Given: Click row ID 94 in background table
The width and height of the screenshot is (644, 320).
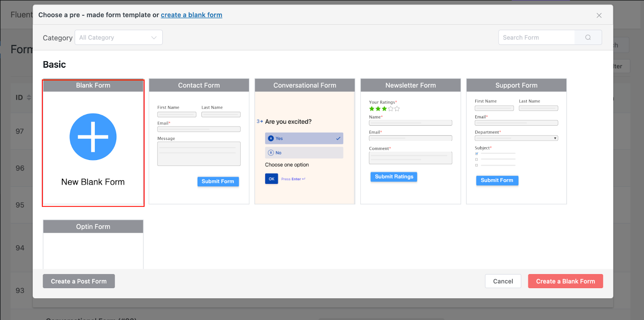Looking at the screenshot, I should tap(20, 248).
